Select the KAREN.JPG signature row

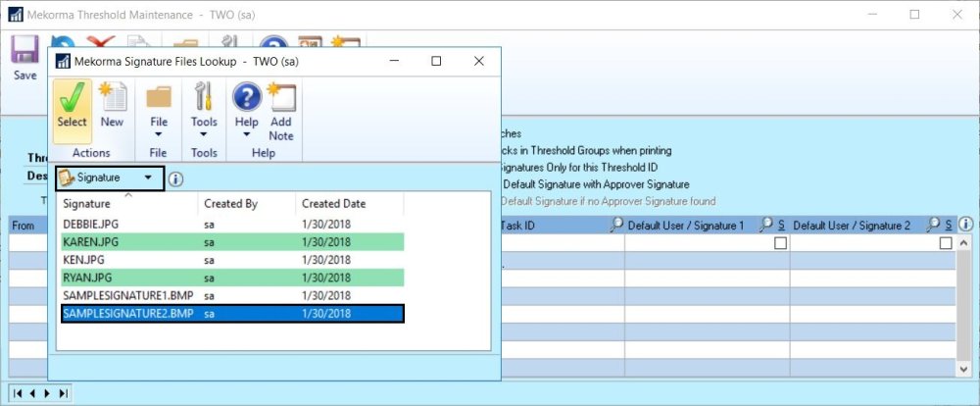coord(232,241)
